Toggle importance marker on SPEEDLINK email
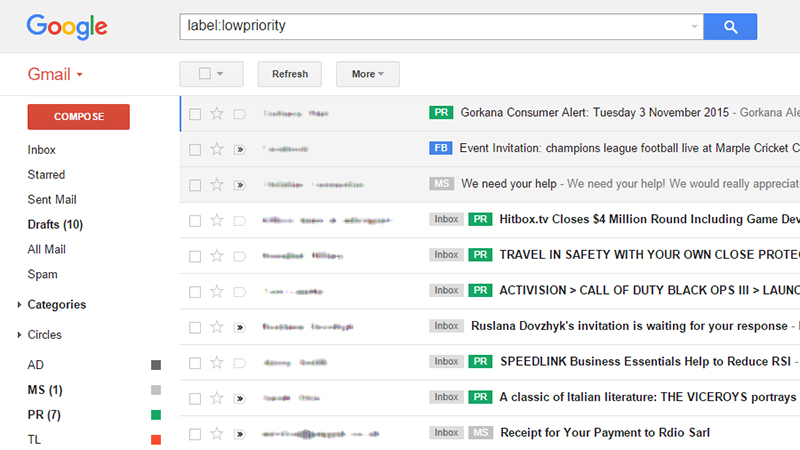 tap(239, 363)
